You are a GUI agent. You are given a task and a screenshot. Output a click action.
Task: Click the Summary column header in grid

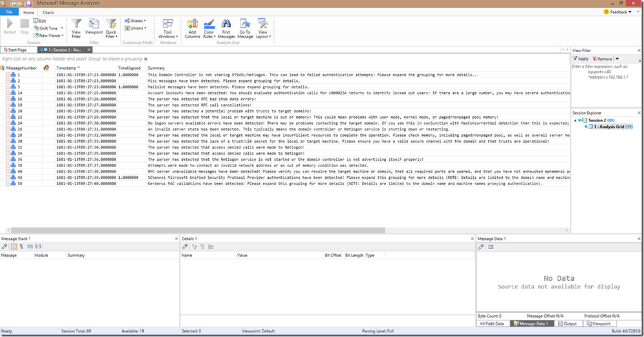pyautogui.click(x=157, y=68)
